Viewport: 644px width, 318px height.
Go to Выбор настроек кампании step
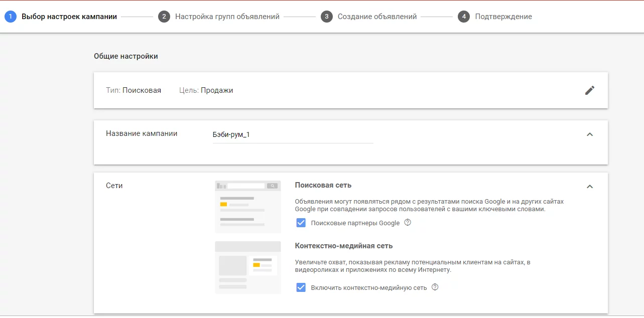69,17
